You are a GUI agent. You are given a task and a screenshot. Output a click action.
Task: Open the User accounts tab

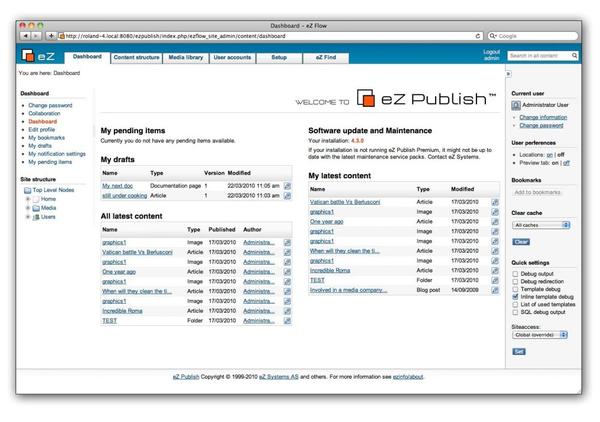(232, 58)
